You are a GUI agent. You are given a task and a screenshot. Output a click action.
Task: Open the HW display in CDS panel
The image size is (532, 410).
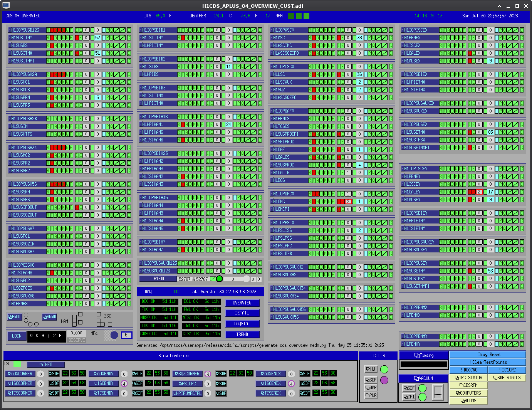coord(371,369)
